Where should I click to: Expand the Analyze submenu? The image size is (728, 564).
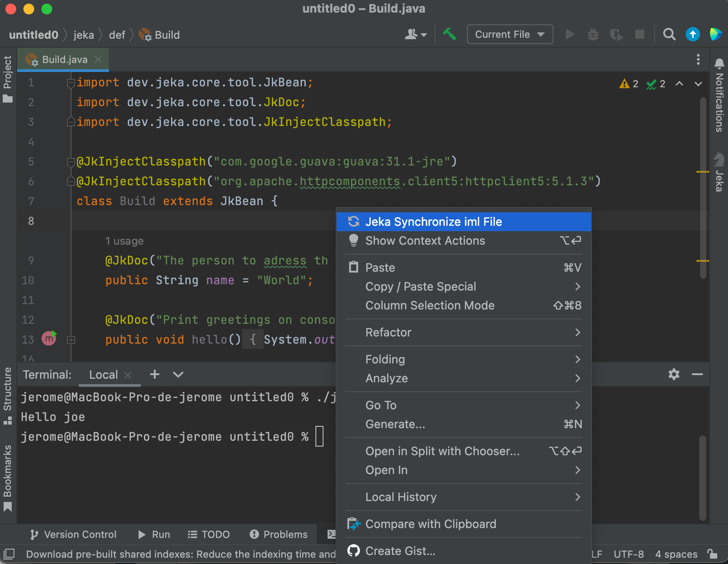[x=464, y=378]
